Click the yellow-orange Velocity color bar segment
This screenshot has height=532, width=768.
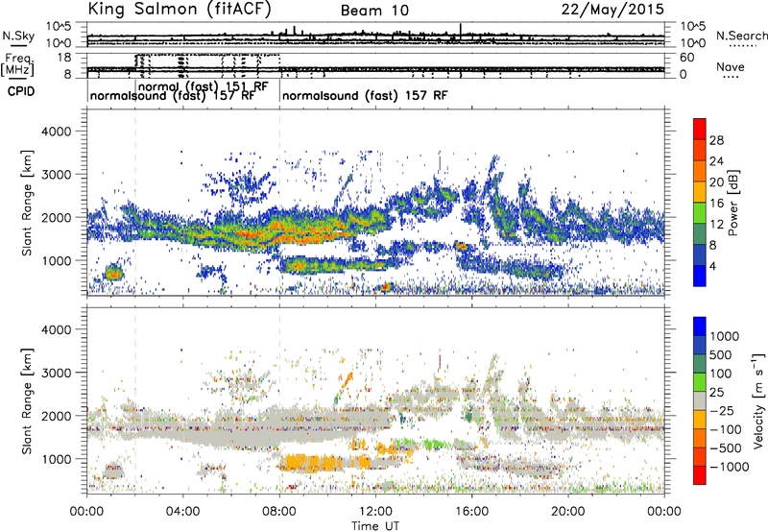700,420
